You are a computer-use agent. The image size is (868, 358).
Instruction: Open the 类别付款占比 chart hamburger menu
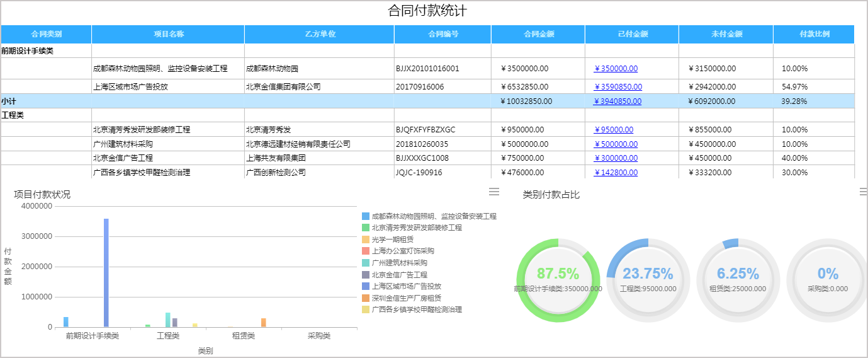pyautogui.click(x=864, y=192)
